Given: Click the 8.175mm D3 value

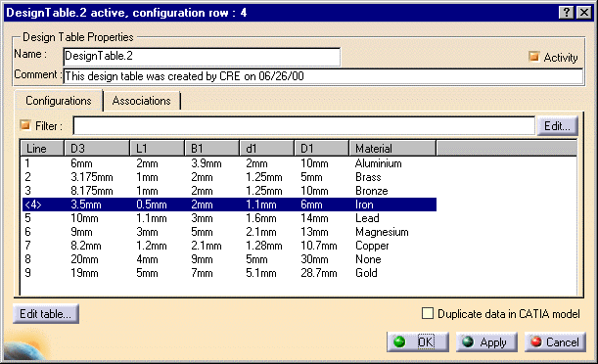Looking at the screenshot, I should [92, 191].
